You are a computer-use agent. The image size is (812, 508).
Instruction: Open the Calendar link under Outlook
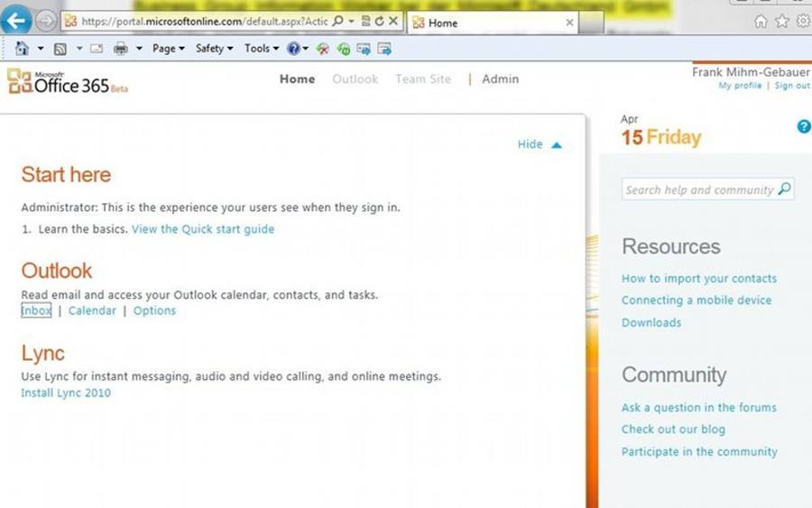click(92, 310)
